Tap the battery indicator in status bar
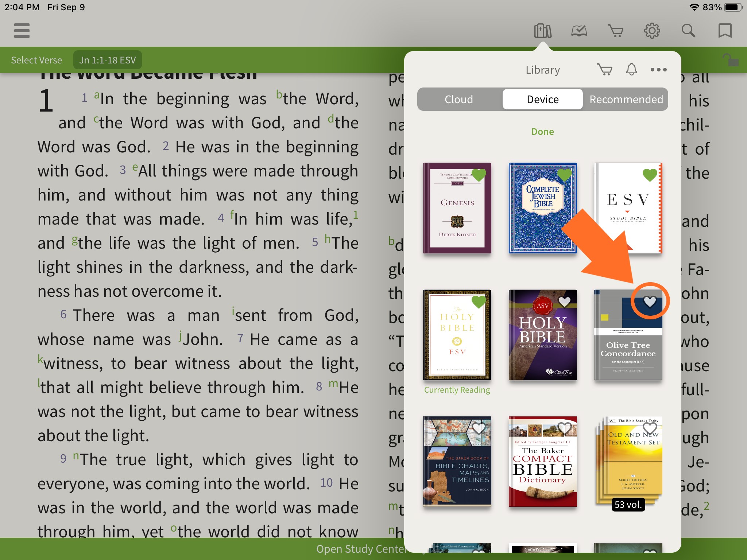Screen dimensions: 747x560 pos(734,7)
